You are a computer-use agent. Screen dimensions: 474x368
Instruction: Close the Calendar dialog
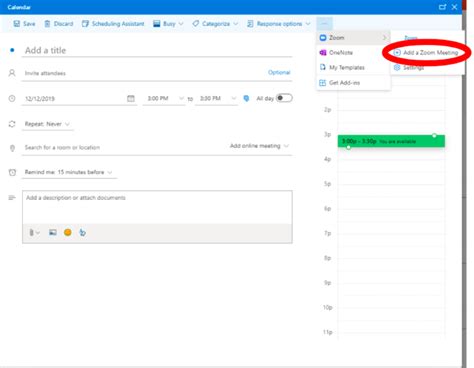(454, 7)
